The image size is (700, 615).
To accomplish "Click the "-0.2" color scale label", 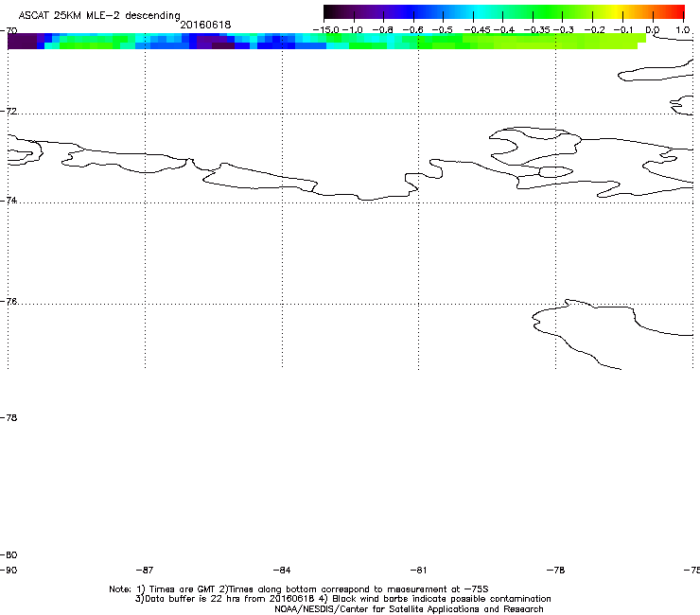I will [x=595, y=30].
